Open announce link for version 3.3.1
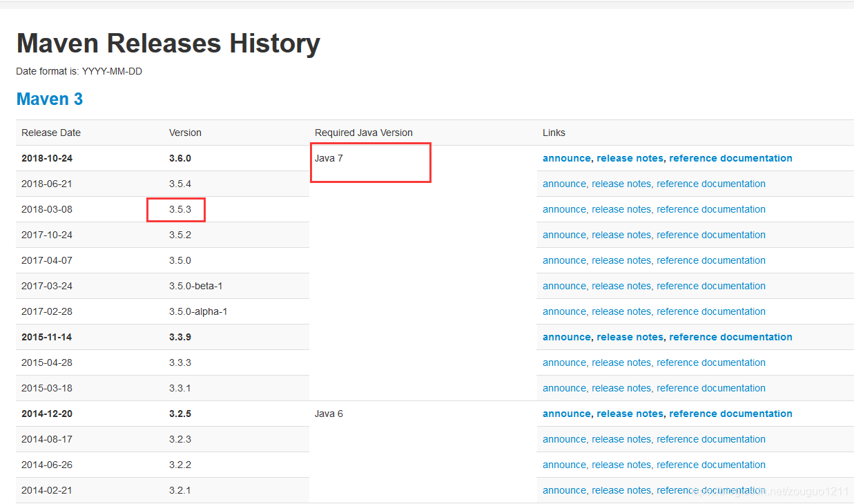This screenshot has width=854, height=504. [564, 388]
